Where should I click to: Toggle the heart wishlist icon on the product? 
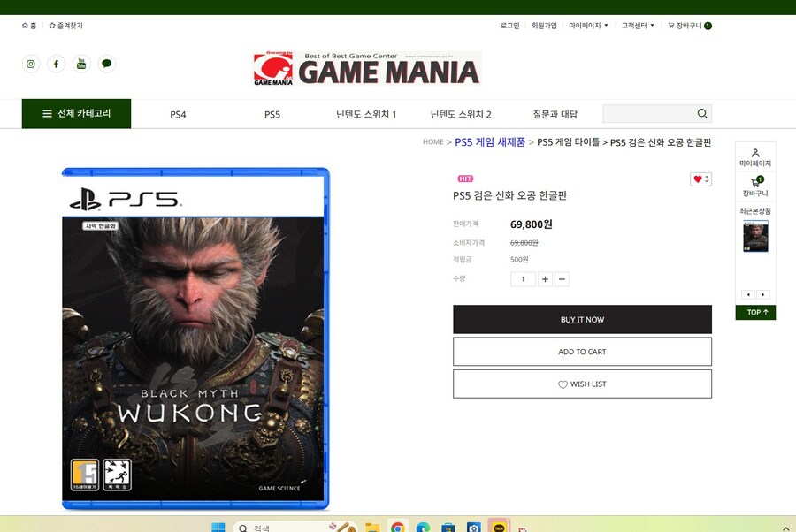click(x=698, y=178)
